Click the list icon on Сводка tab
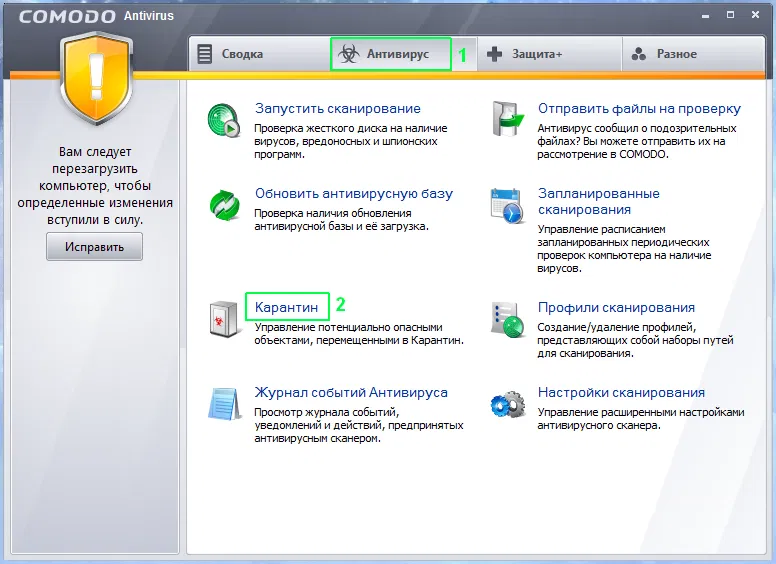 point(204,54)
